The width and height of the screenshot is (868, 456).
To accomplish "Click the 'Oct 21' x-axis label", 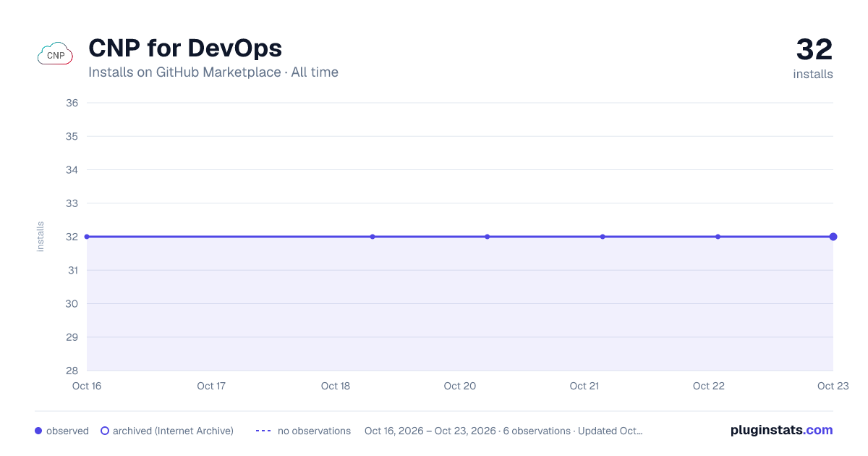I will pos(584,386).
